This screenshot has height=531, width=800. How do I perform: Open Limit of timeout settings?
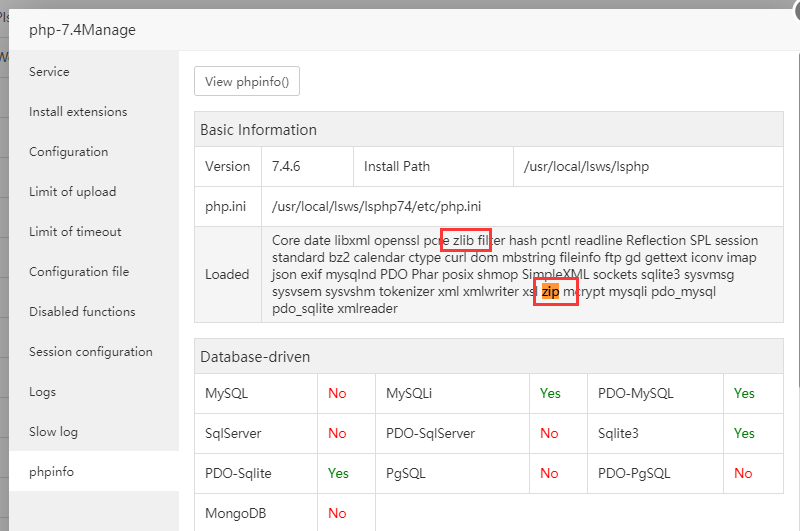point(75,232)
